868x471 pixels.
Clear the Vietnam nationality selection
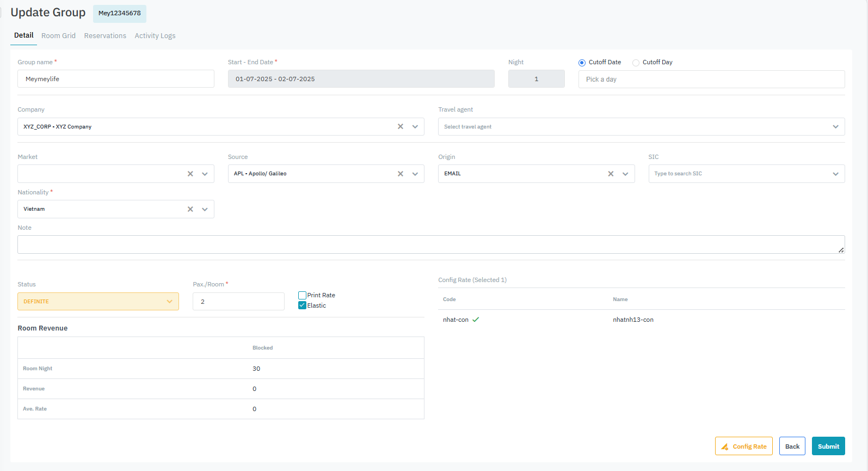click(190, 209)
